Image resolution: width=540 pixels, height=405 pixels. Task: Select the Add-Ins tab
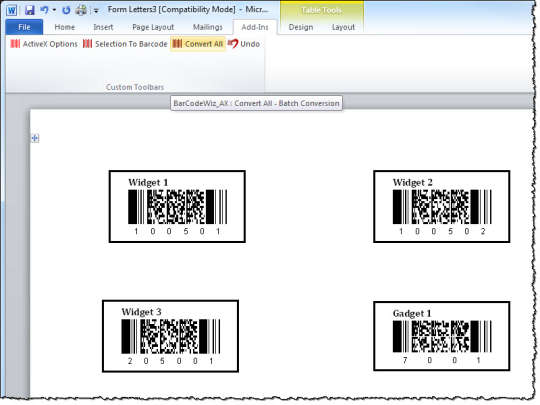(x=255, y=27)
